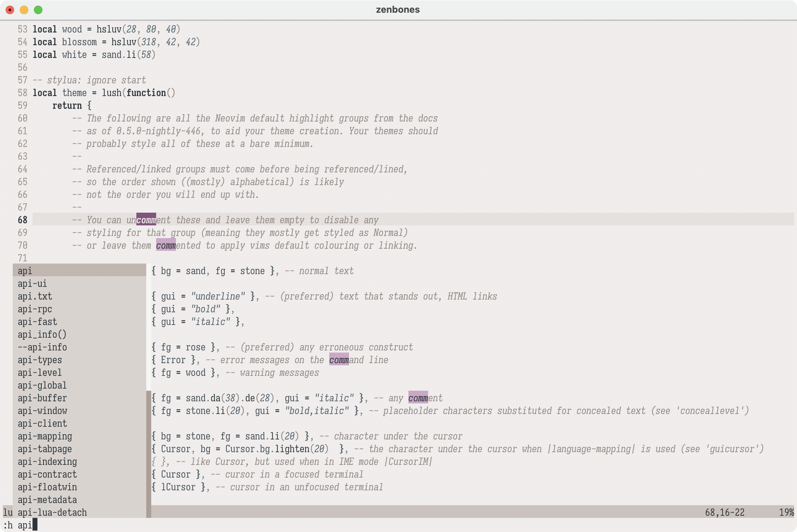Click the yellow minimize window button
Screen dimensions: 797x532
24,10
